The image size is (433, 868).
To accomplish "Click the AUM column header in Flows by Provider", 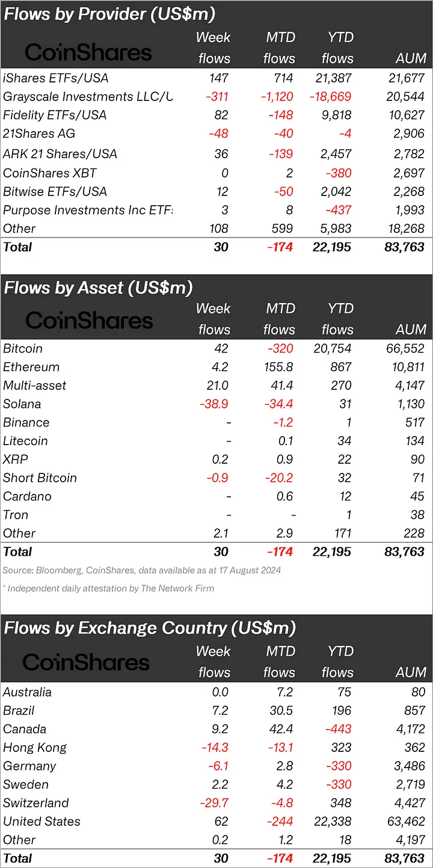I will point(411,59).
